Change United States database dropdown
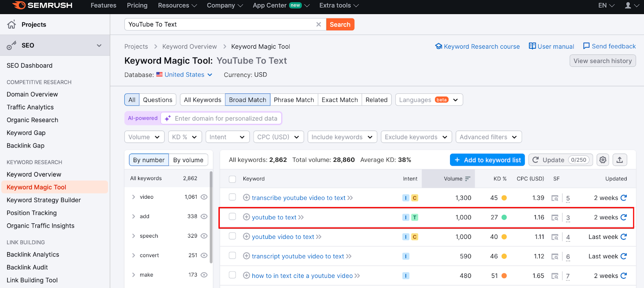The height and width of the screenshot is (288, 644). click(184, 75)
